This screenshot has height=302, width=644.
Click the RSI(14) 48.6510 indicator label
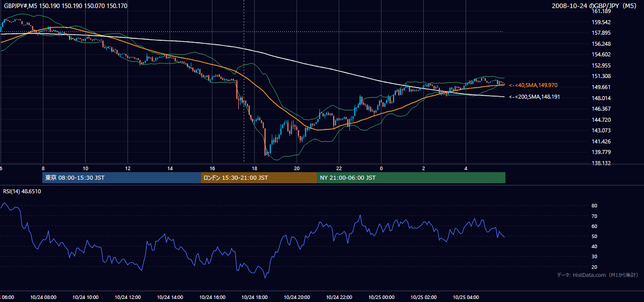22,191
